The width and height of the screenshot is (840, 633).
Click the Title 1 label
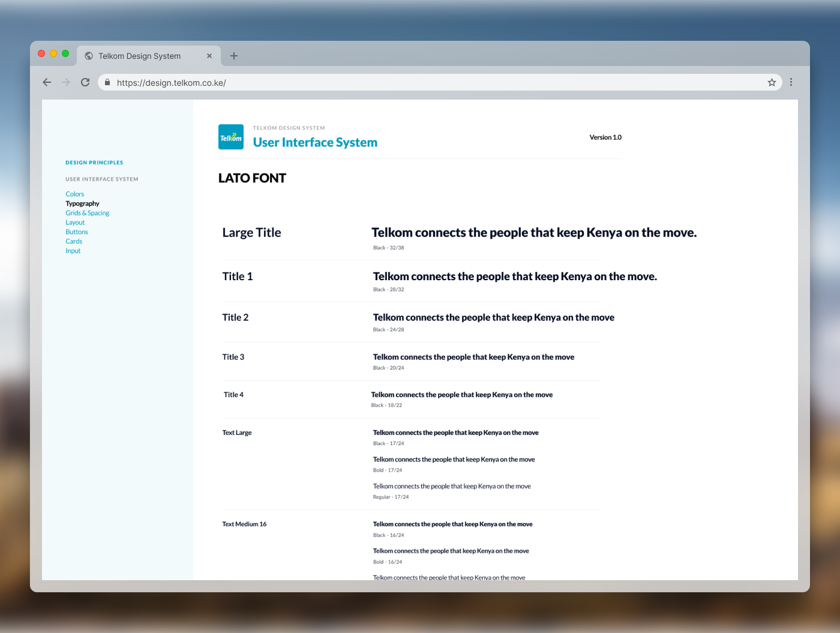click(x=238, y=277)
